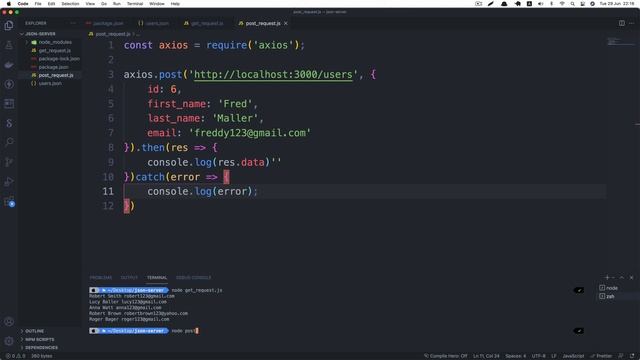This screenshot has height=360, width=640.
Task: Change the UTF-8 encoding
Action: 538,356
